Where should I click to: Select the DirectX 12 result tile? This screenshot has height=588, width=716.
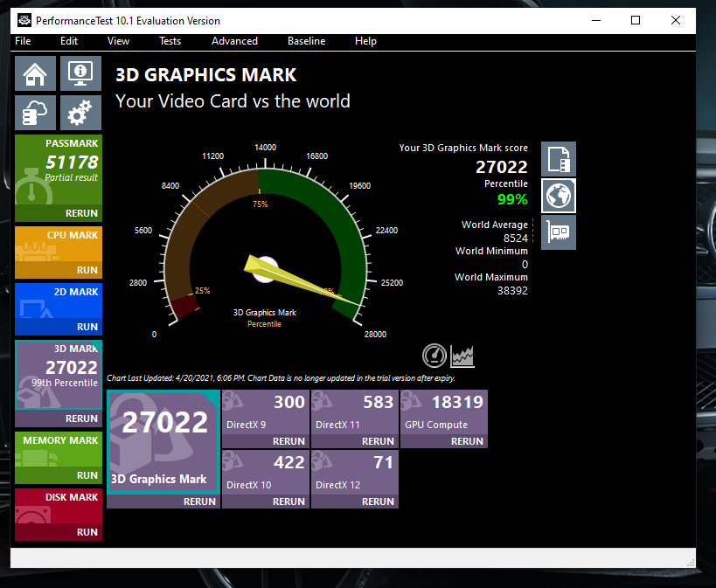tap(355, 473)
